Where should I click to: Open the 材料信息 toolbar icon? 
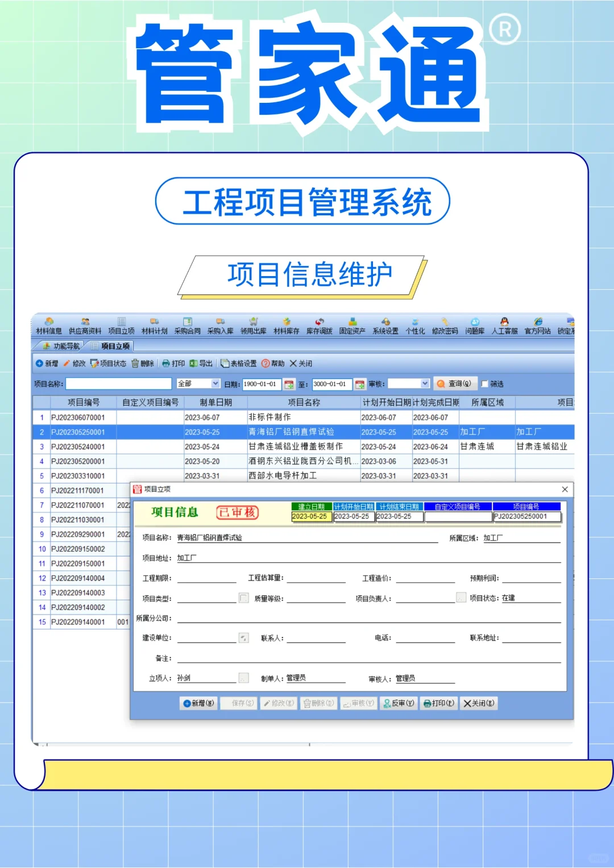click(48, 326)
